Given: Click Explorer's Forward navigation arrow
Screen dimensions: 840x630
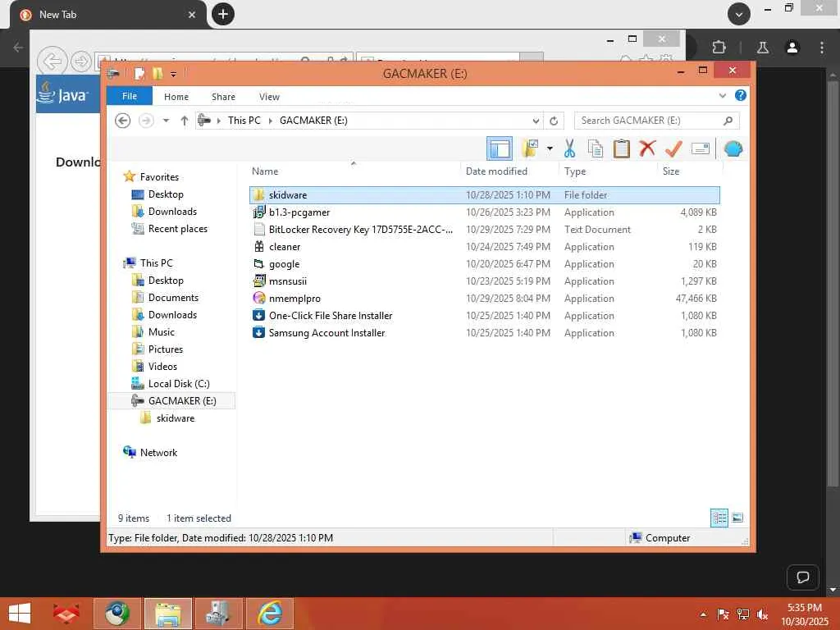Looking at the screenshot, I should click(146, 121).
